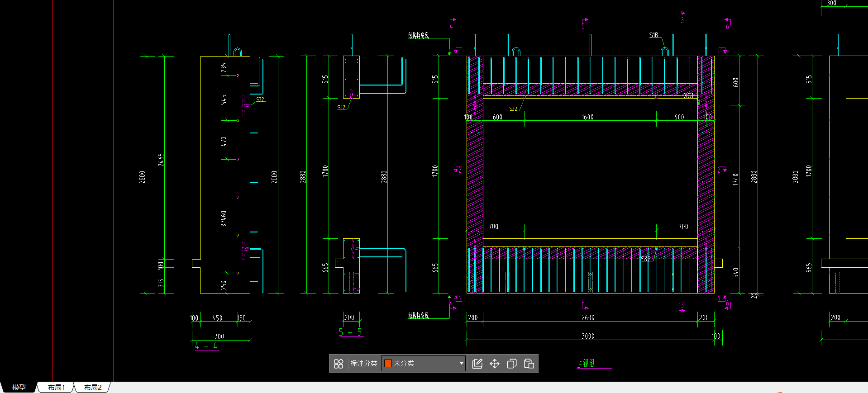Image resolution: width=868 pixels, height=393 pixels.
Task: Click the 545 dimension text
Action: coord(224,99)
